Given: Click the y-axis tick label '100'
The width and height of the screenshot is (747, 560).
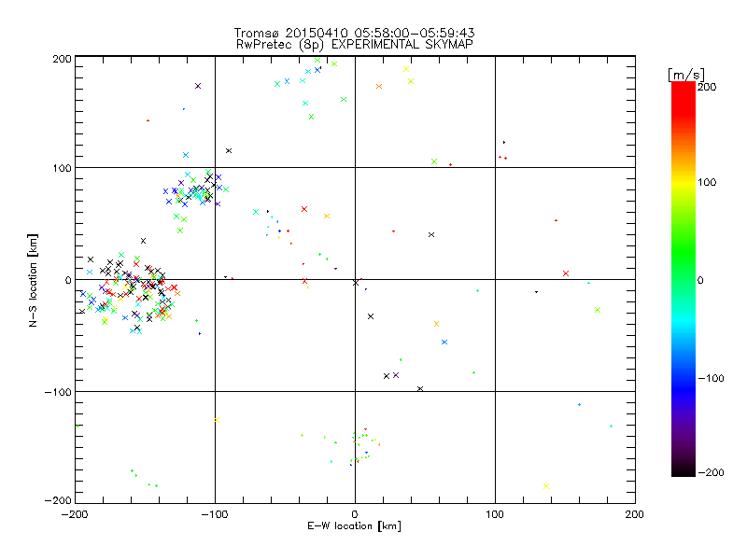Looking at the screenshot, I should coord(63,168).
